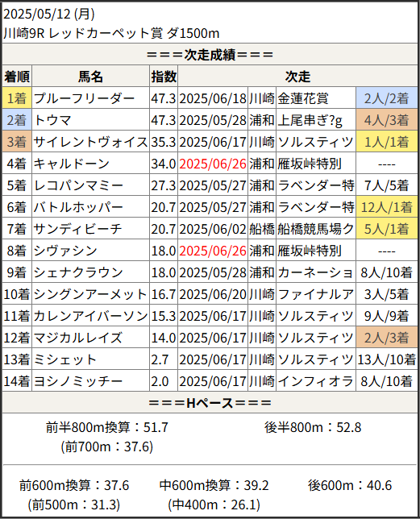The width and height of the screenshot is (420, 519).
Task: Click the orange 2人/3着 cell for マジカルレイズ
Action: 387,338
